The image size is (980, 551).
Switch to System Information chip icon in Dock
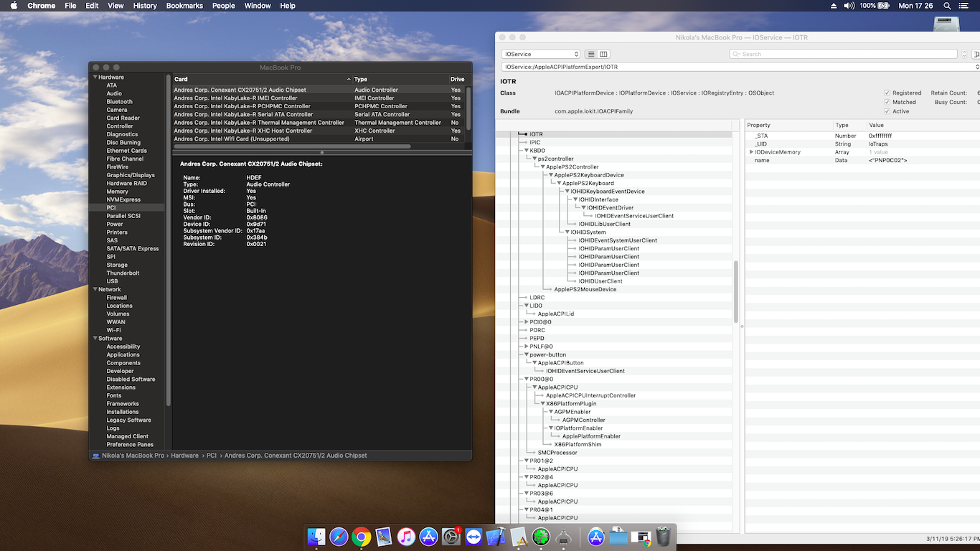click(564, 536)
